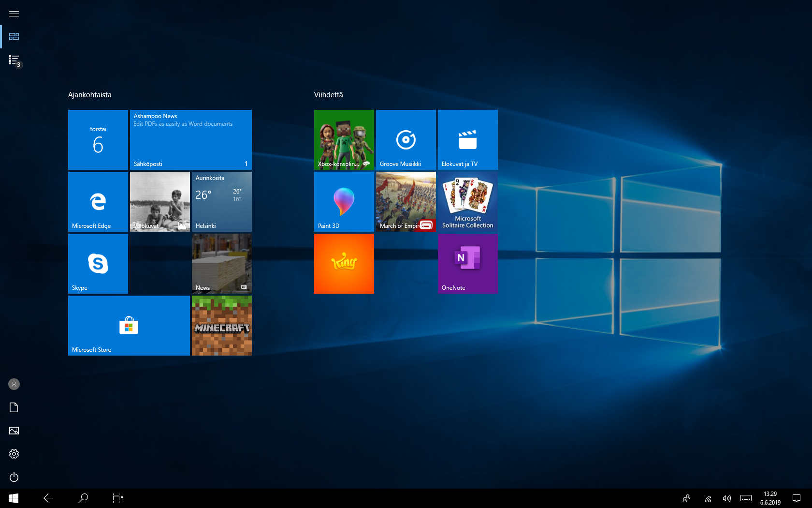
Task: Open Task View on the taskbar
Action: coord(117,498)
